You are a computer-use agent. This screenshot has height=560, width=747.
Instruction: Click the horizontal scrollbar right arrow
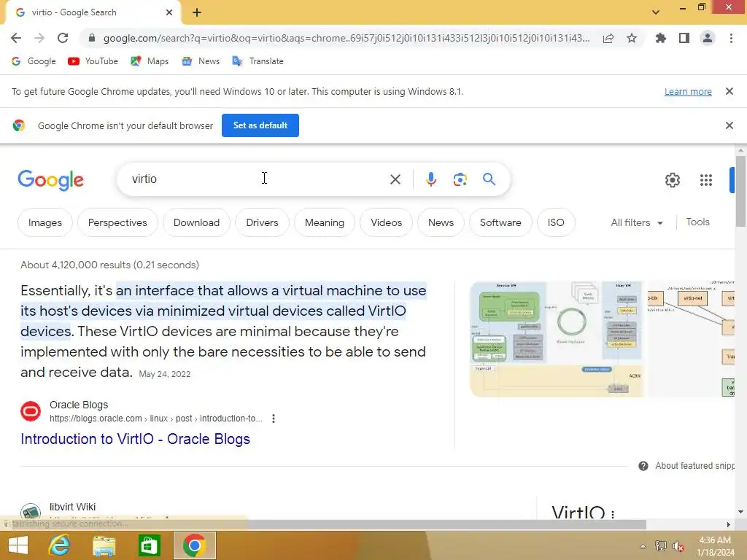click(729, 524)
